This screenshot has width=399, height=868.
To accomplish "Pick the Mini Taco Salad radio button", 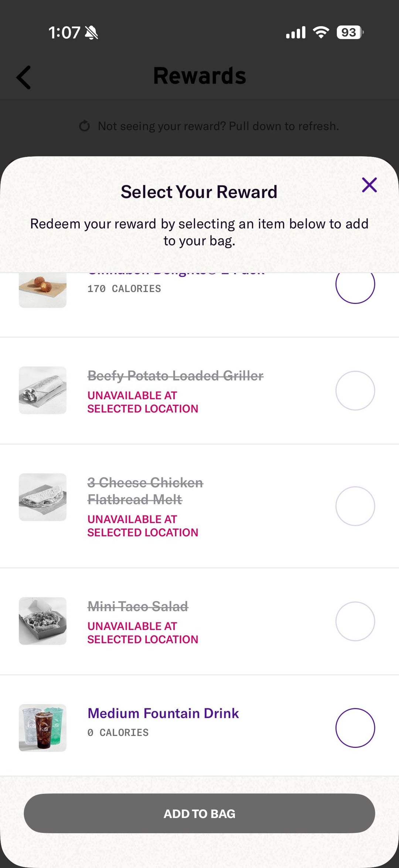I will point(355,621).
